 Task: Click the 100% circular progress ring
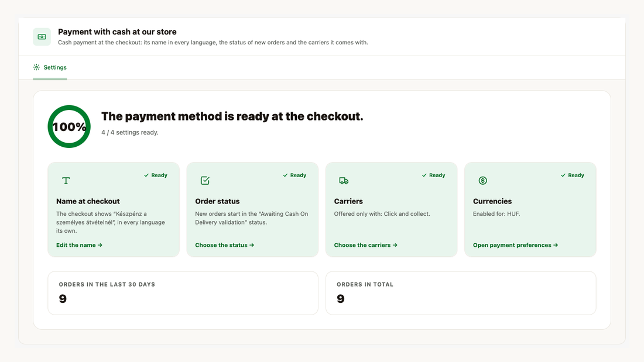click(69, 126)
